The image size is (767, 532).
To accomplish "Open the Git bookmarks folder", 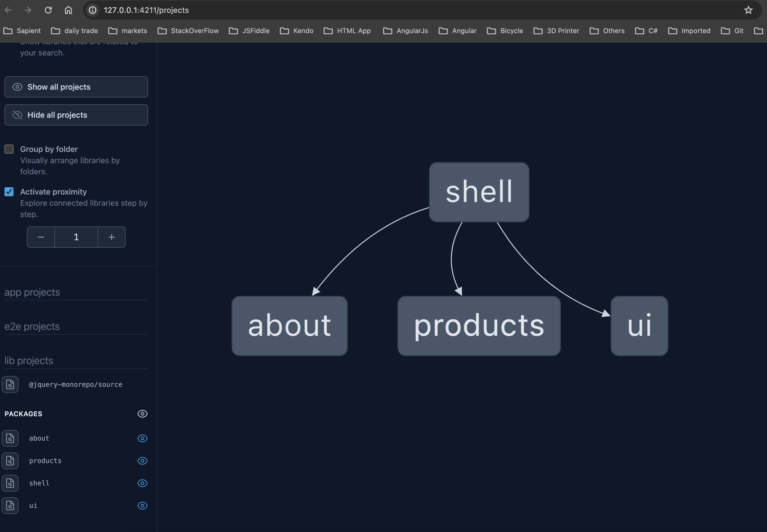I will pyautogui.click(x=732, y=31).
